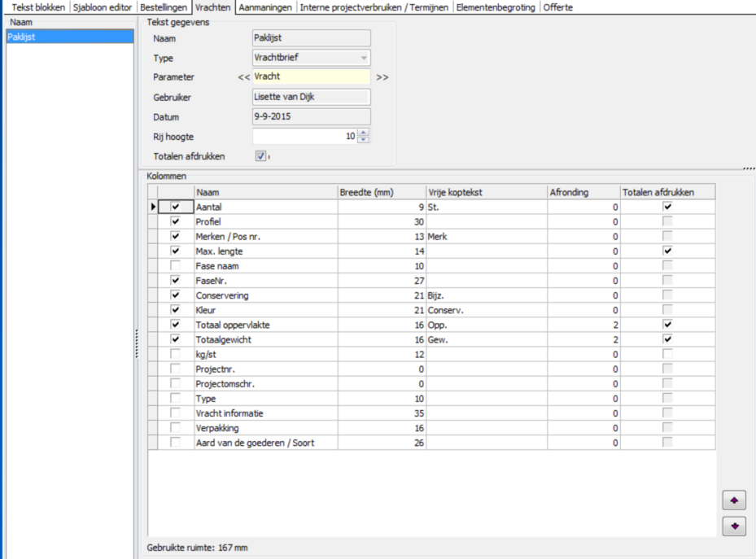The image size is (756, 559).
Task: Switch to the Tekst blokken tab
Action: pyautogui.click(x=38, y=7)
